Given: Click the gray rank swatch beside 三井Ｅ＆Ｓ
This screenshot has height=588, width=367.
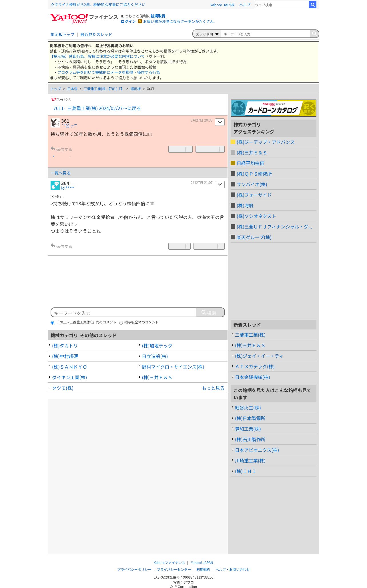Looking at the screenshot, I should tap(233, 152).
